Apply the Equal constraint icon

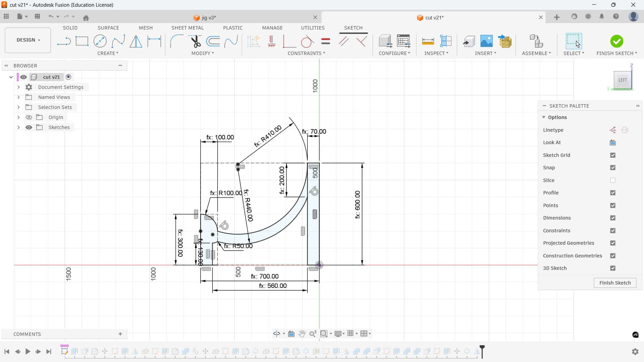325,42
